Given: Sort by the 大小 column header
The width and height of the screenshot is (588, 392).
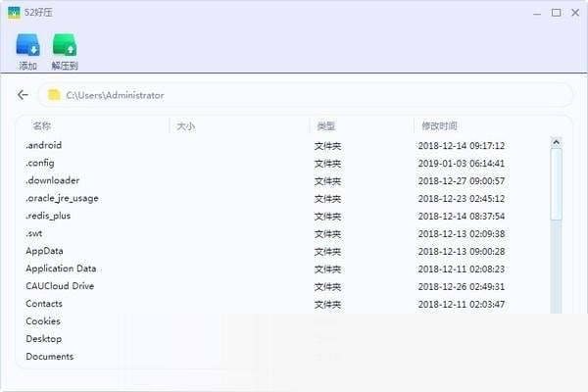Looking at the screenshot, I should pos(185,126).
